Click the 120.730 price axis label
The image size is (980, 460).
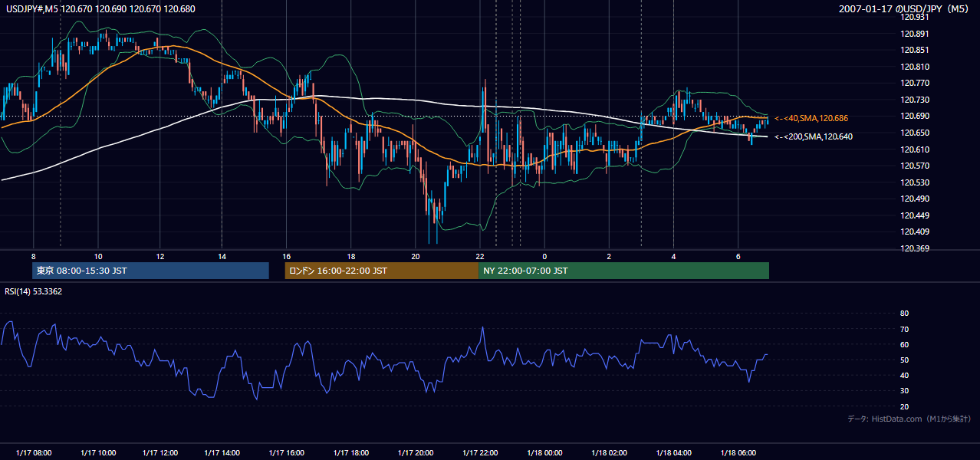(x=915, y=100)
